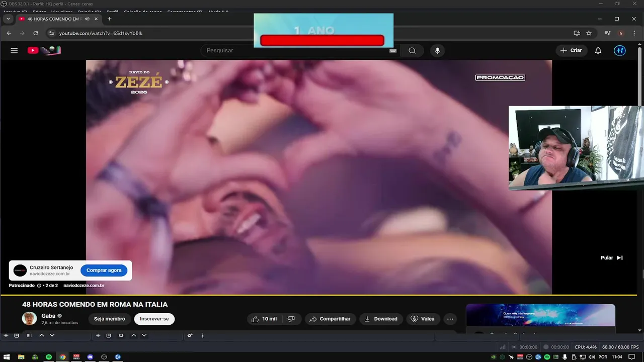Image resolution: width=644 pixels, height=362 pixels.
Task: Close the 48 HORAS COMENDO tab
Action: click(x=96, y=19)
